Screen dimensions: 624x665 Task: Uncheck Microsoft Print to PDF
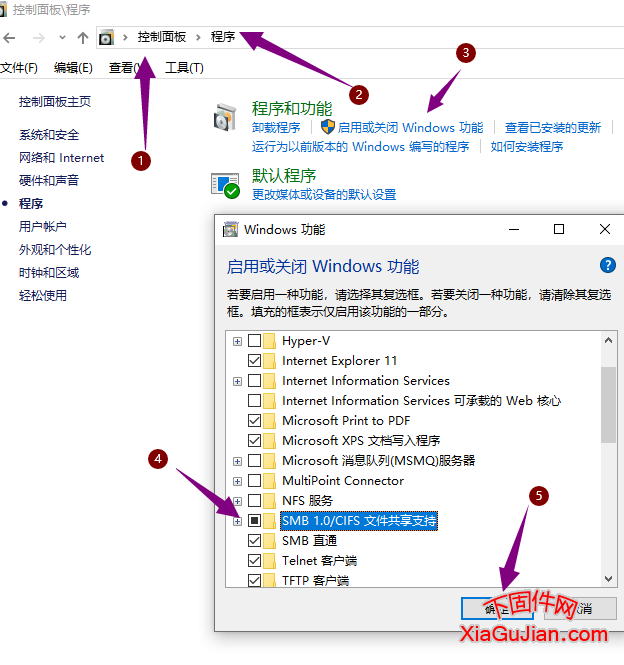(x=254, y=421)
